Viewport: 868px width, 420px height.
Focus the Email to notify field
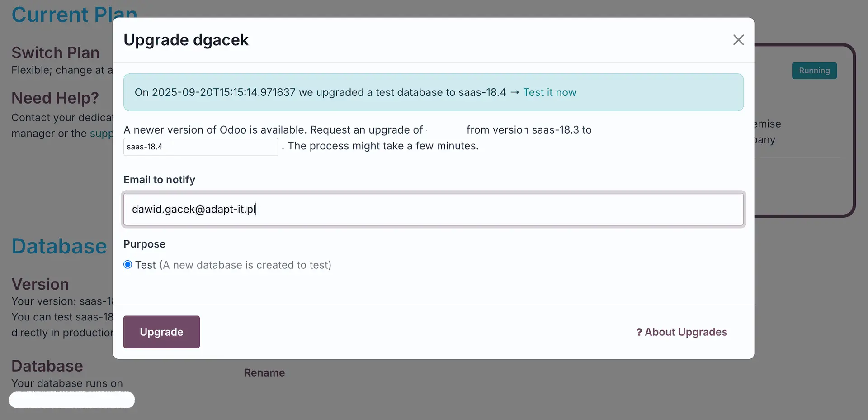coord(433,209)
